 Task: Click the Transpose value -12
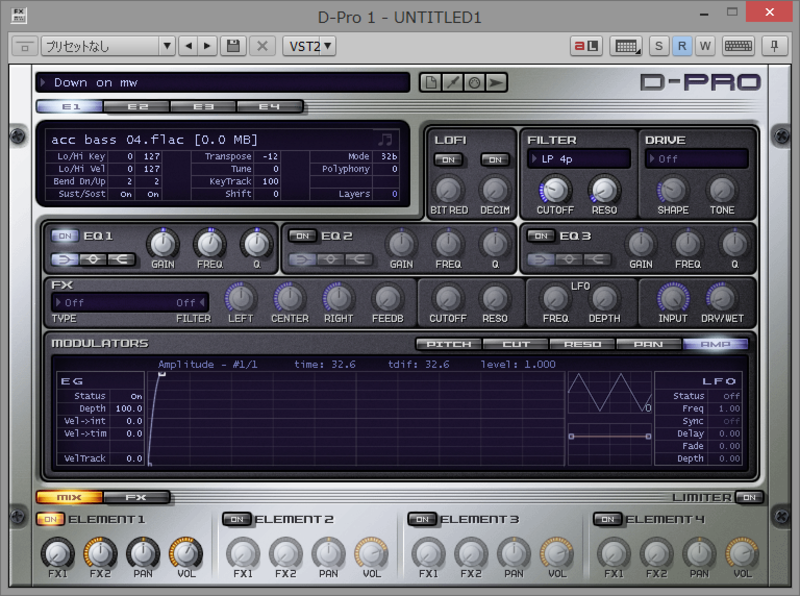tap(270, 157)
